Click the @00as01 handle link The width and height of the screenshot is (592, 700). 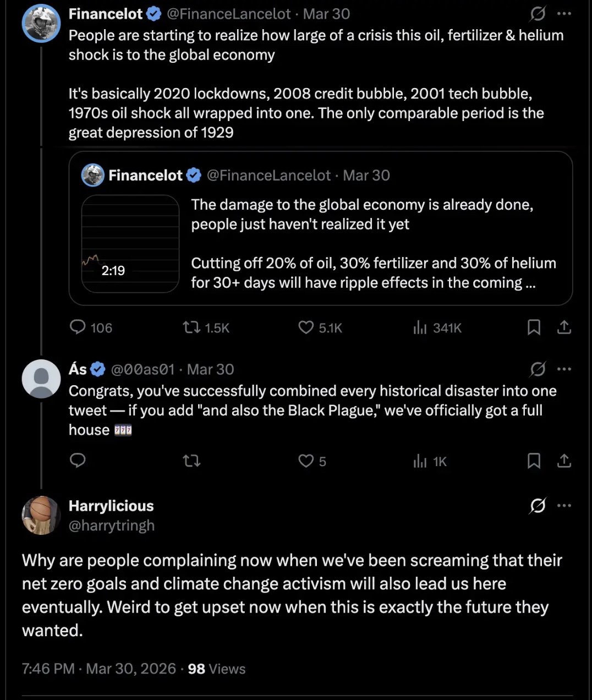pos(142,369)
